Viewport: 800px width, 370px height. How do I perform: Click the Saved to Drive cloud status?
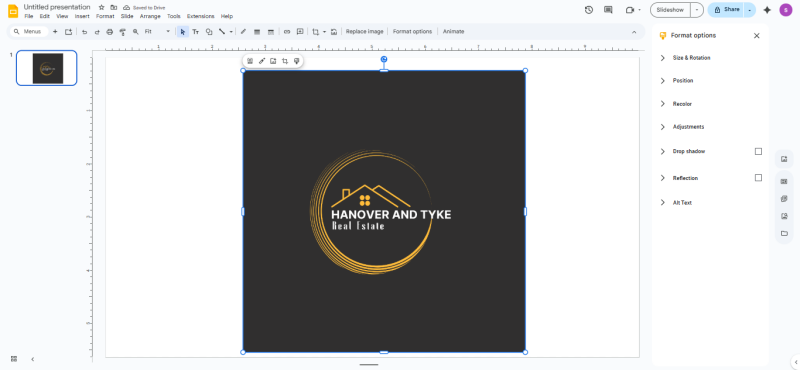point(144,8)
